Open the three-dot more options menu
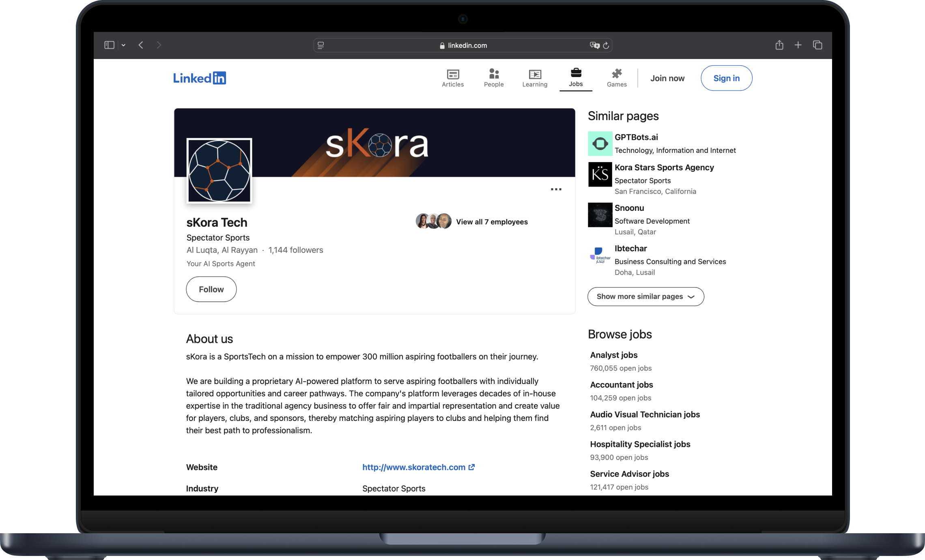This screenshot has height=560, width=925. [556, 189]
